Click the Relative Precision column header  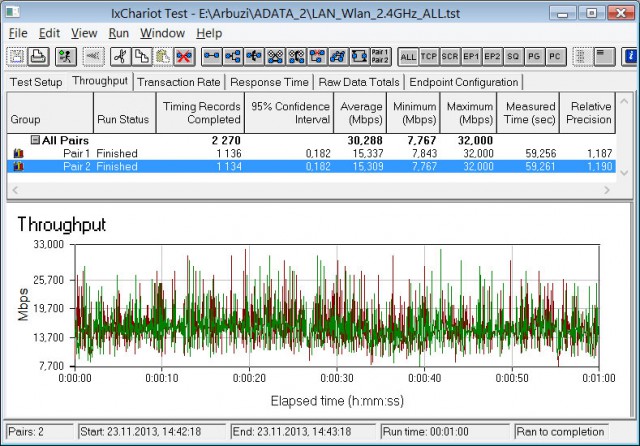click(x=588, y=113)
